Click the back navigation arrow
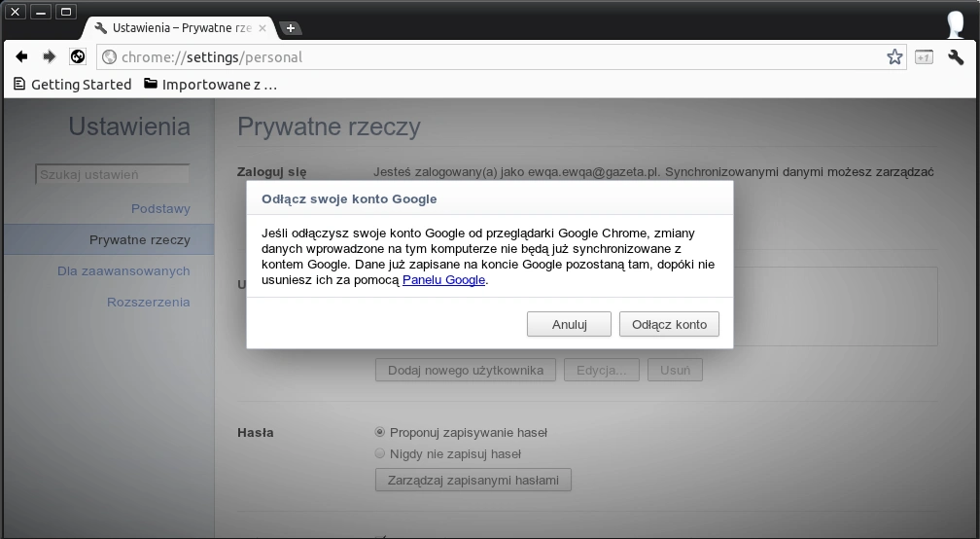 tap(21, 56)
